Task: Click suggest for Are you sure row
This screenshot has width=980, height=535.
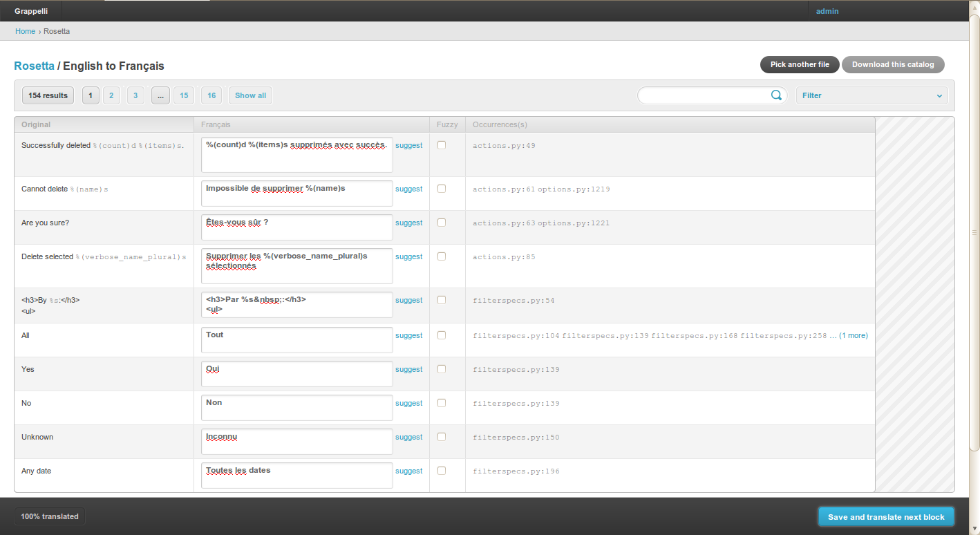Action: click(408, 223)
